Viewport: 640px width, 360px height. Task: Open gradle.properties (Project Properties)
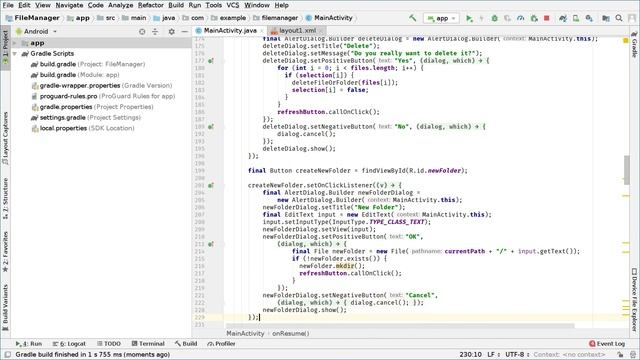point(92,107)
